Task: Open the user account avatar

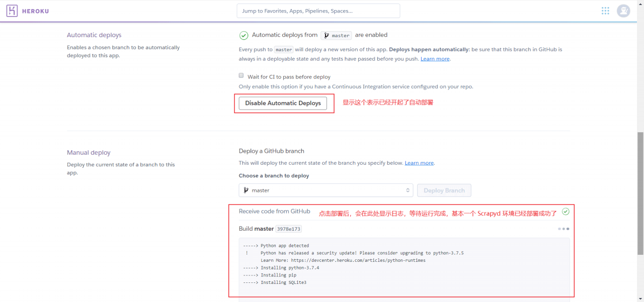Action: [x=623, y=11]
